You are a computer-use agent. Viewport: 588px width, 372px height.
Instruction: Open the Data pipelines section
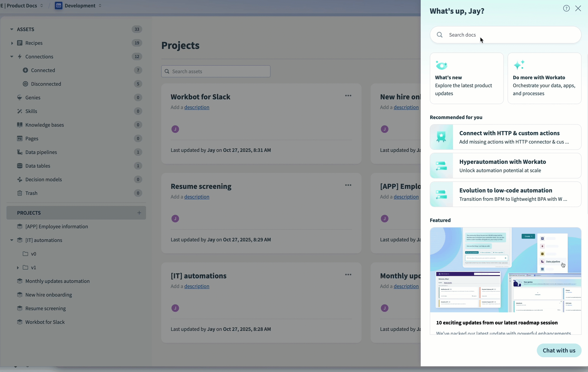[x=41, y=152]
